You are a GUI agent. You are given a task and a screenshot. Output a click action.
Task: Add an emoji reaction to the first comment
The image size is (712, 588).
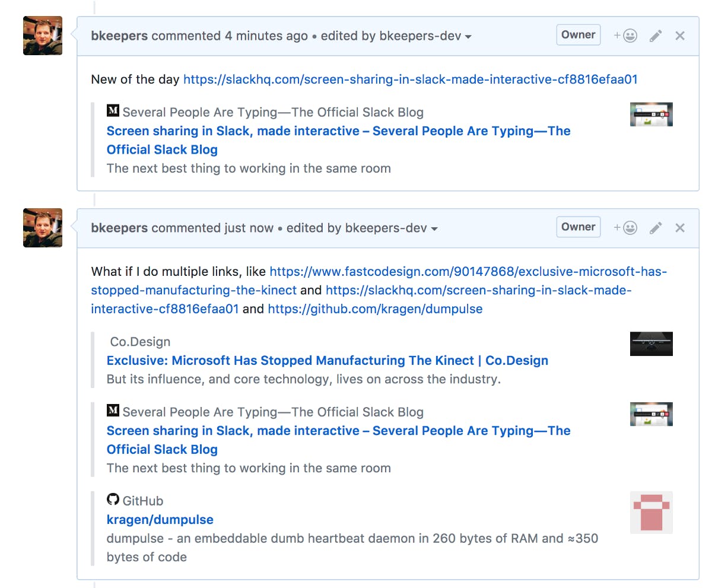tap(625, 35)
